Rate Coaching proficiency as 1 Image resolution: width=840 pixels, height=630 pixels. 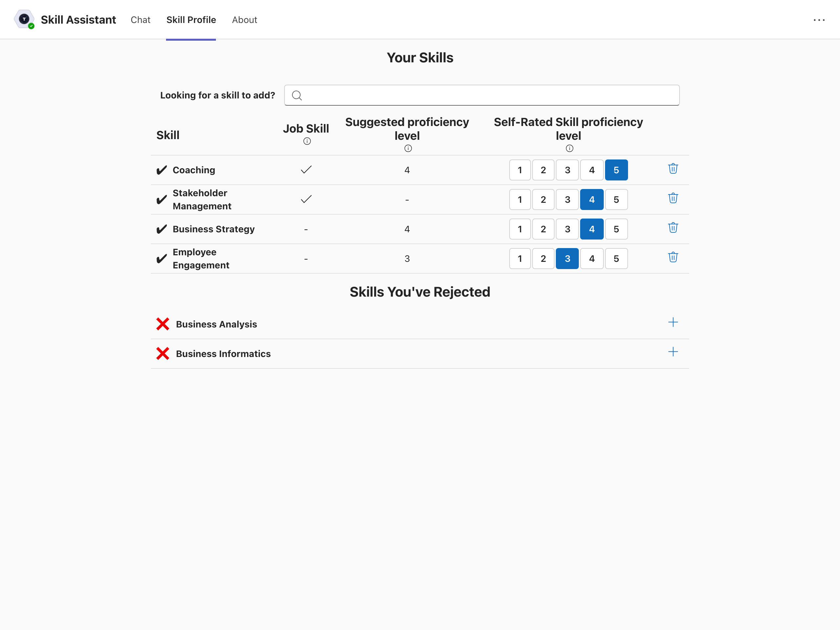(519, 170)
